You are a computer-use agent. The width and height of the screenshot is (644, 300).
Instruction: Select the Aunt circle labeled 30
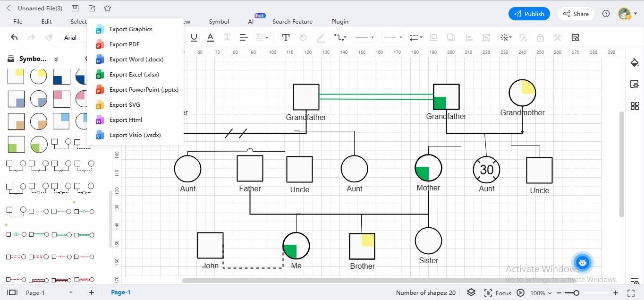[486, 170]
